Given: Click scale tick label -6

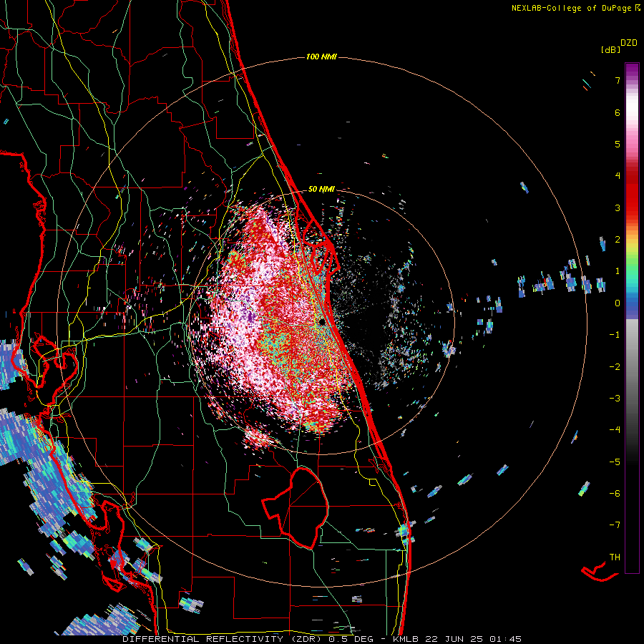Looking at the screenshot, I should (x=615, y=494).
